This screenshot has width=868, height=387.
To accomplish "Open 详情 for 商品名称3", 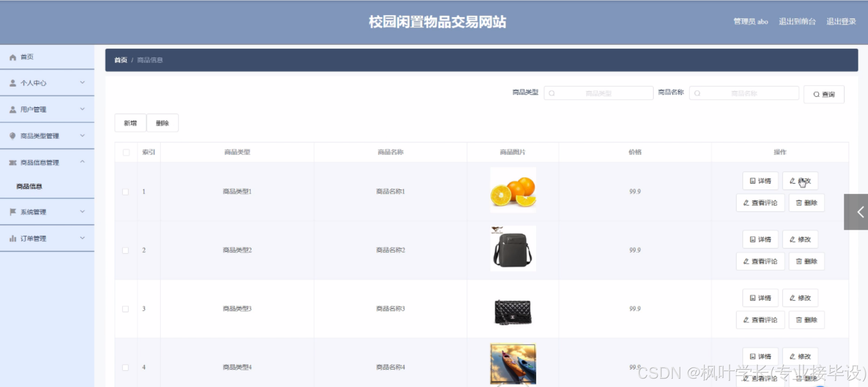I will [x=760, y=298].
